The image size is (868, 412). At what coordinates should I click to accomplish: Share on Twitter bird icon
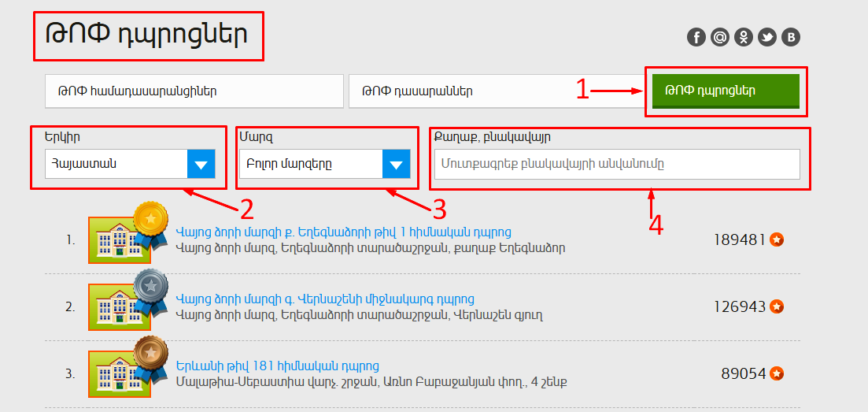point(767,37)
